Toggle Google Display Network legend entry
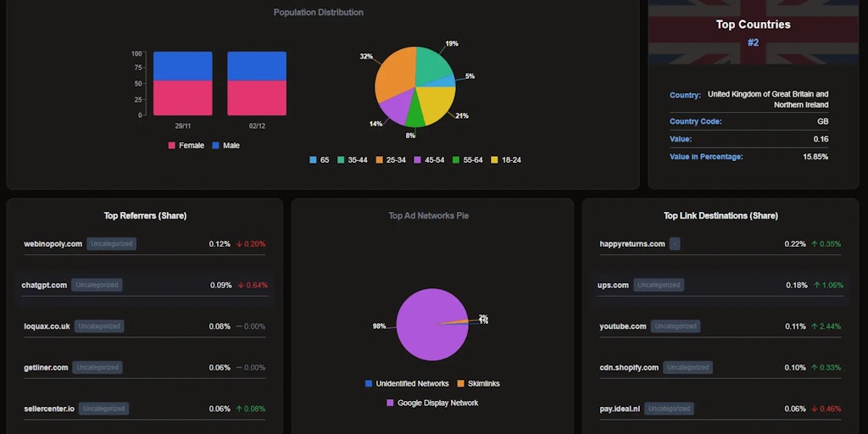Image resolution: width=868 pixels, height=434 pixels. point(432,403)
